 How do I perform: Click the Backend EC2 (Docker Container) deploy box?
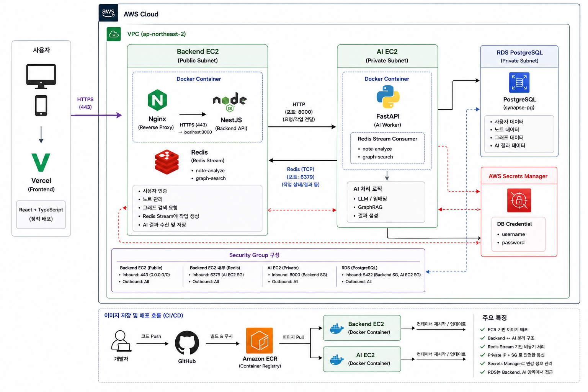(362, 328)
